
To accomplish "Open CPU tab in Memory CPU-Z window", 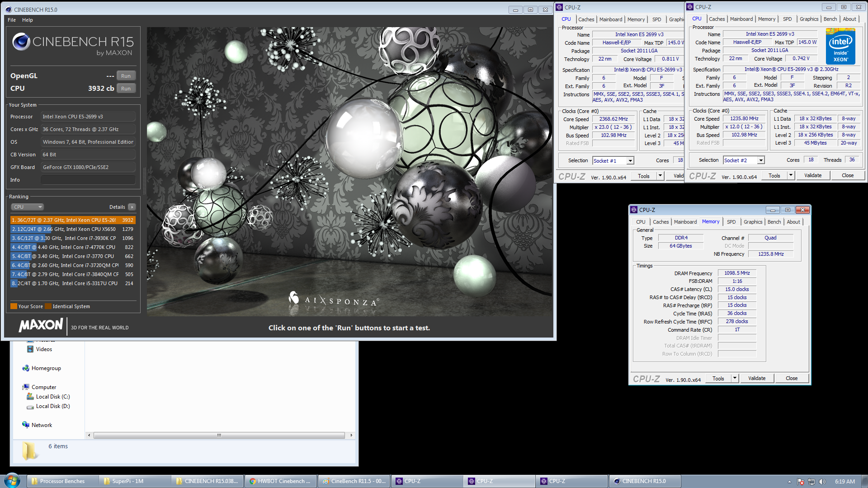I will pyautogui.click(x=641, y=222).
